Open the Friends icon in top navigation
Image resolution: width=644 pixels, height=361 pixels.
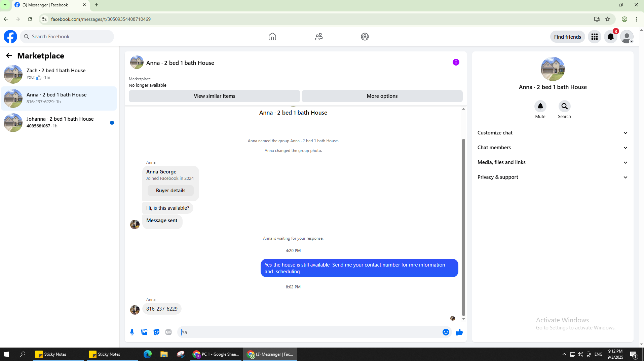319,37
